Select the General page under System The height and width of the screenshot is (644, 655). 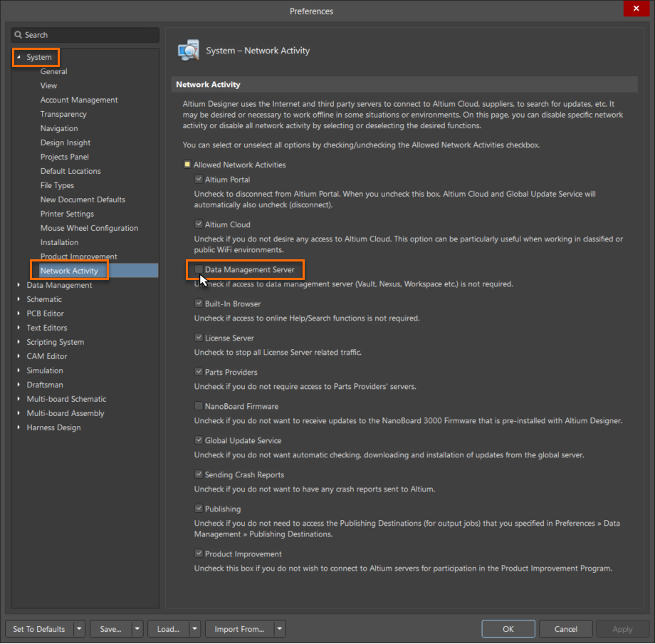(54, 71)
